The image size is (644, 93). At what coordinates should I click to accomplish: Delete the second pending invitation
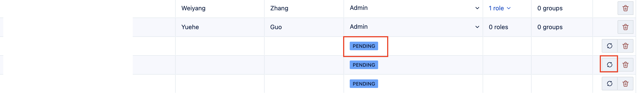[625, 65]
